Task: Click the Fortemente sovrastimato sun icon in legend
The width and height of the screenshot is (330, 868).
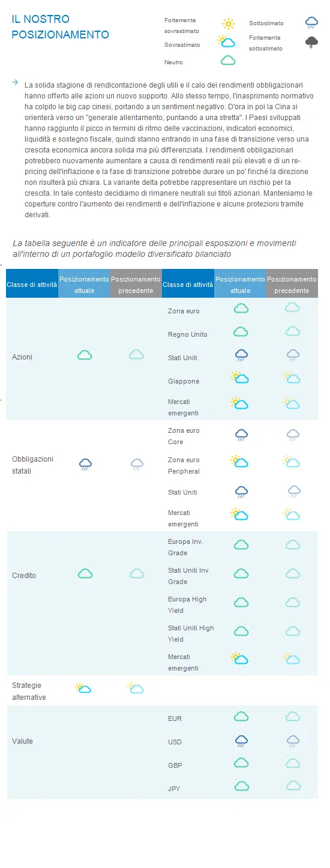Action: [x=228, y=24]
